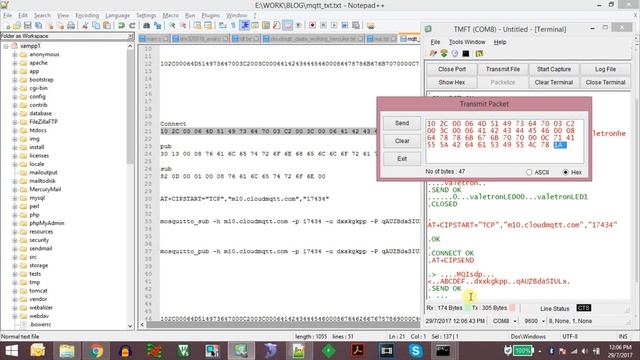
Task: Click the Save icon in Notepad++ toolbar
Action: pos(28,25)
